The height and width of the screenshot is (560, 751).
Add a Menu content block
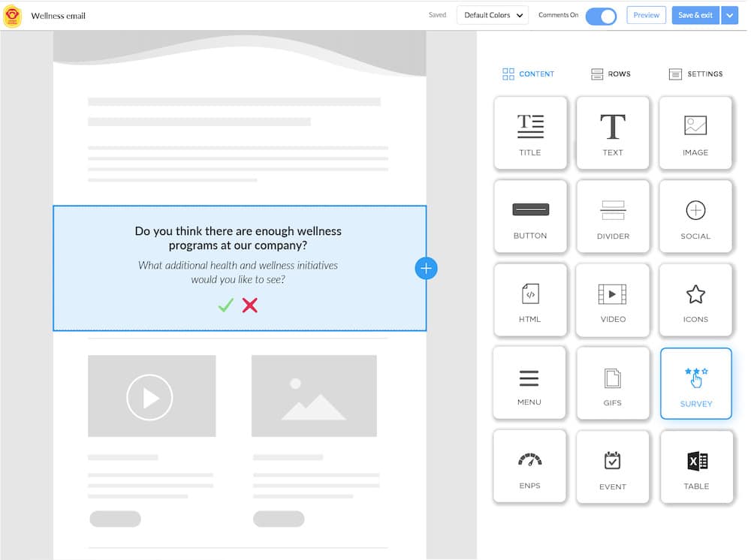coord(529,383)
